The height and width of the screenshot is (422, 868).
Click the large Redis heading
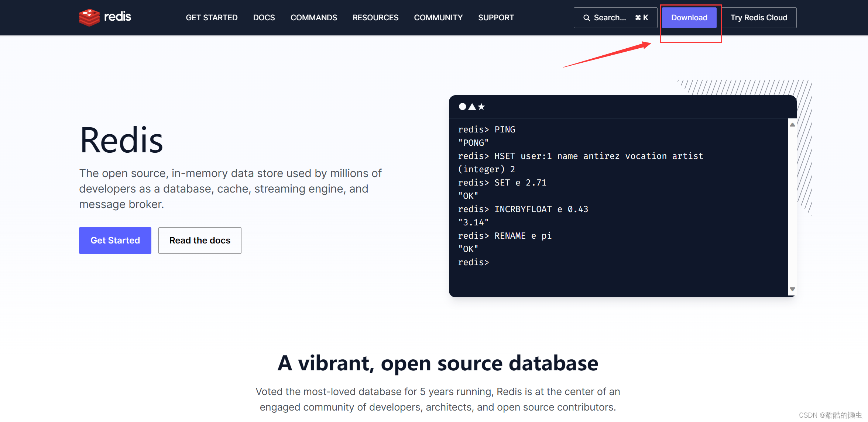pos(121,140)
